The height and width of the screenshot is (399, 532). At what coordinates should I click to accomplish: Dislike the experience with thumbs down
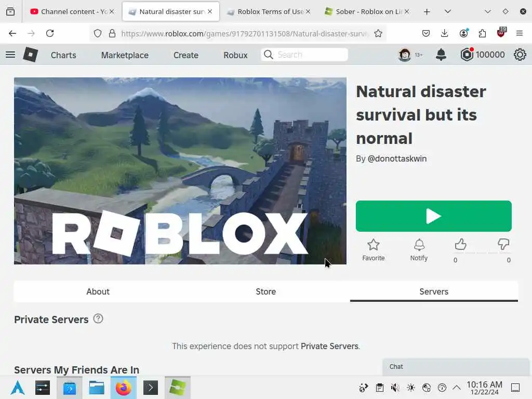pos(503,244)
